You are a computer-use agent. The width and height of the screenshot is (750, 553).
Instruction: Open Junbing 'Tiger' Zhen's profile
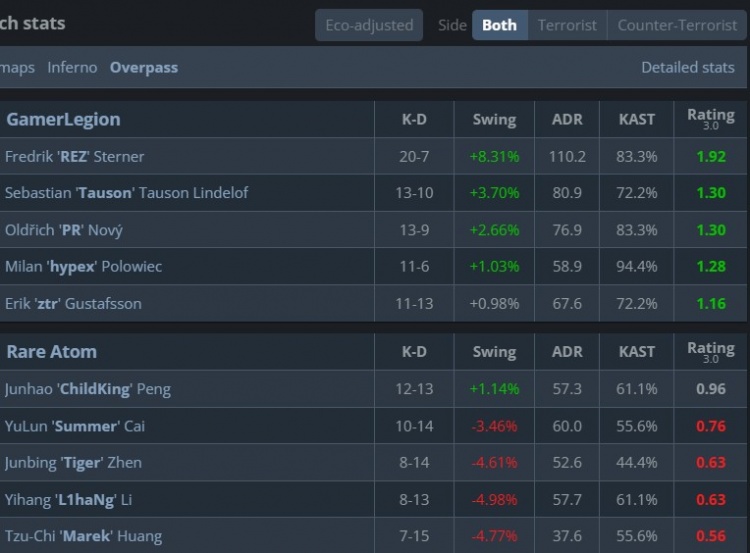[x=73, y=462]
